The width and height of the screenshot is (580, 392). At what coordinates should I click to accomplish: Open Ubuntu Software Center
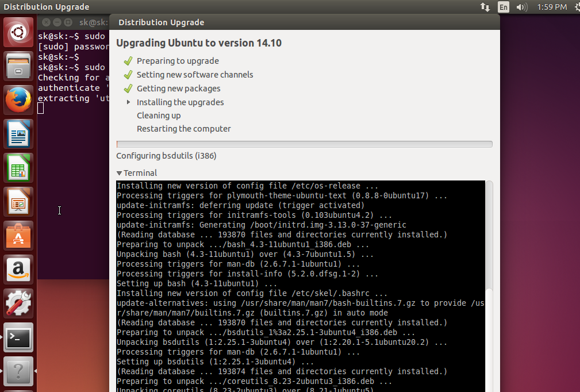(18, 236)
